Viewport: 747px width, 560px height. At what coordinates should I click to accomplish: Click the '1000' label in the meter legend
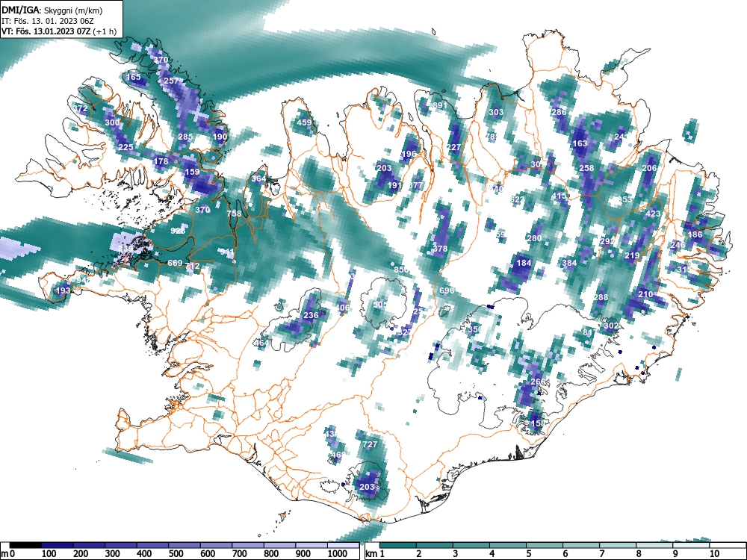click(337, 554)
